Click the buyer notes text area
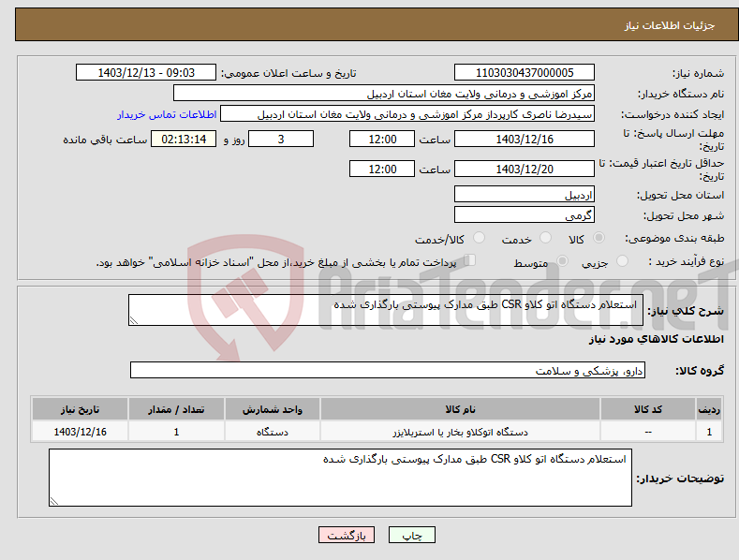Viewport: 739px width, 560px height. pyautogui.click(x=340, y=478)
